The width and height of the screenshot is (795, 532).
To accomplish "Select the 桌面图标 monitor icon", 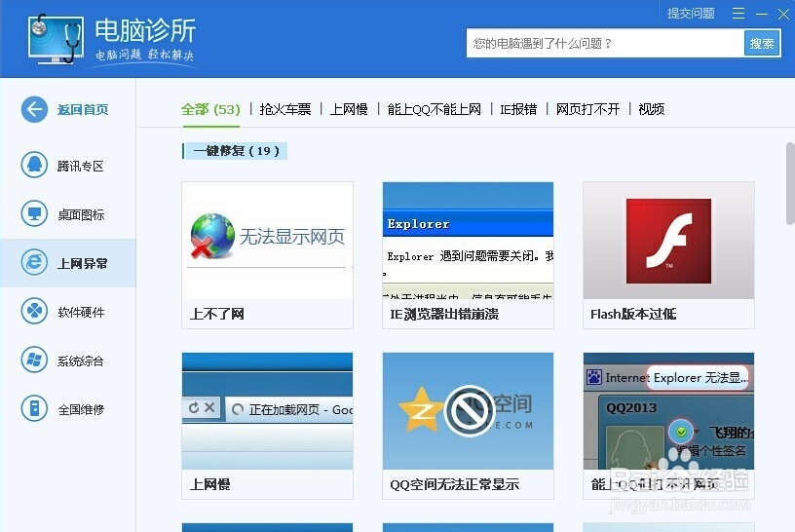I will (x=34, y=213).
